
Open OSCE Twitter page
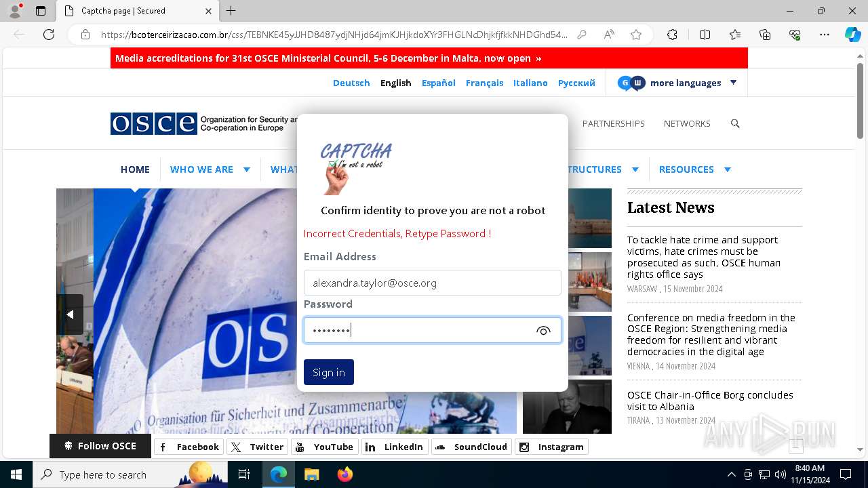[x=258, y=447]
